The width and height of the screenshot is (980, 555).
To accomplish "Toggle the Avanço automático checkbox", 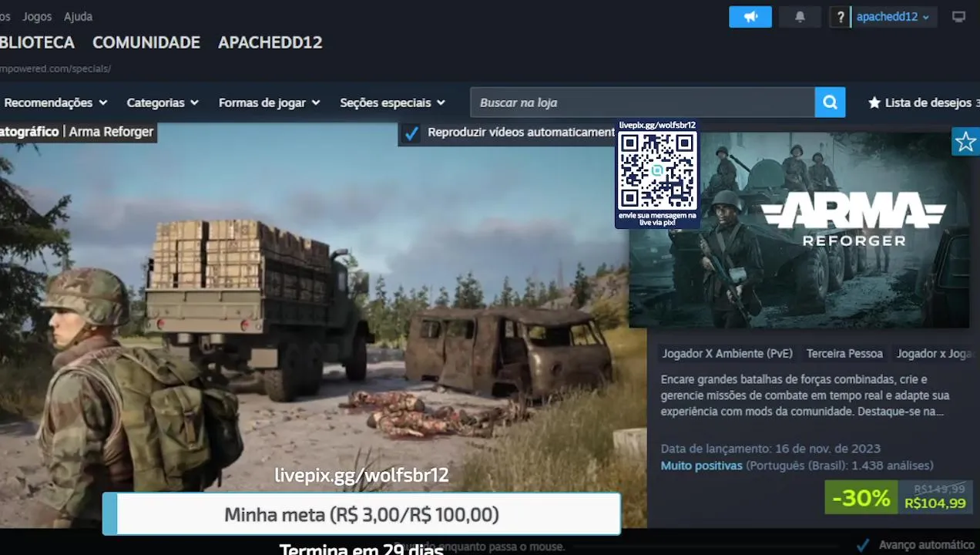I will tap(864, 545).
